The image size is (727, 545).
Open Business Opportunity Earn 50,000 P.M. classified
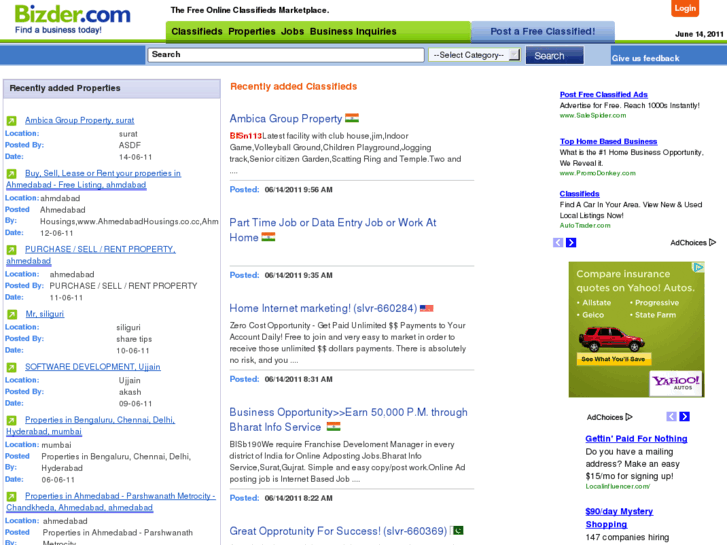pos(348,419)
